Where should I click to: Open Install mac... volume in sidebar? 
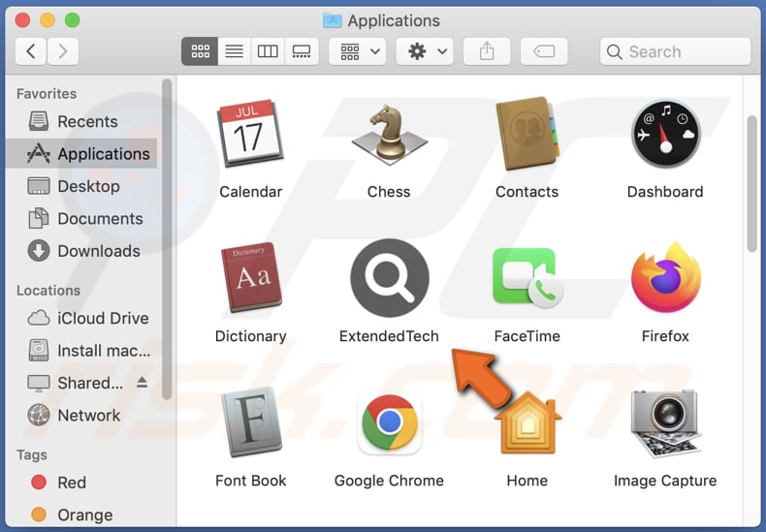click(x=80, y=351)
